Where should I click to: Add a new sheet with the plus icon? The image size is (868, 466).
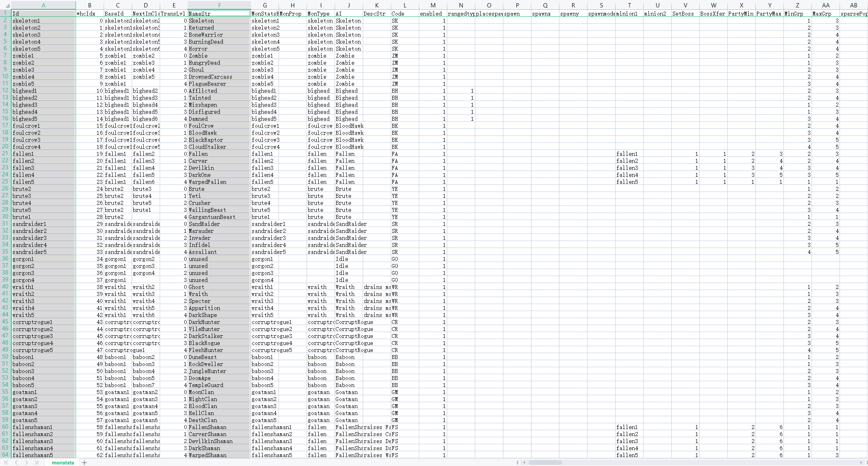click(x=84, y=462)
